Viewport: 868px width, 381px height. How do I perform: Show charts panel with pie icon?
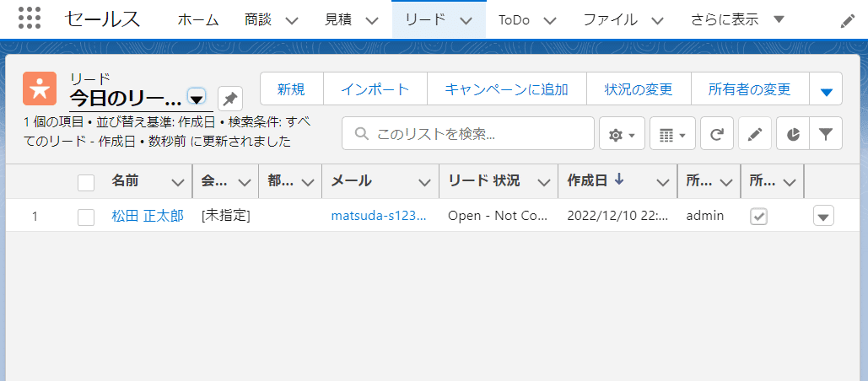pyautogui.click(x=793, y=133)
